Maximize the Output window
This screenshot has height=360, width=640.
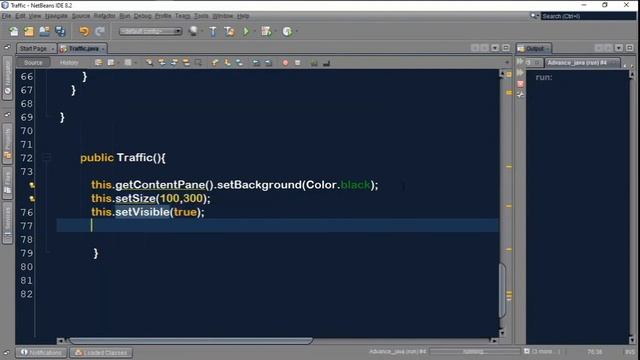coord(630,48)
